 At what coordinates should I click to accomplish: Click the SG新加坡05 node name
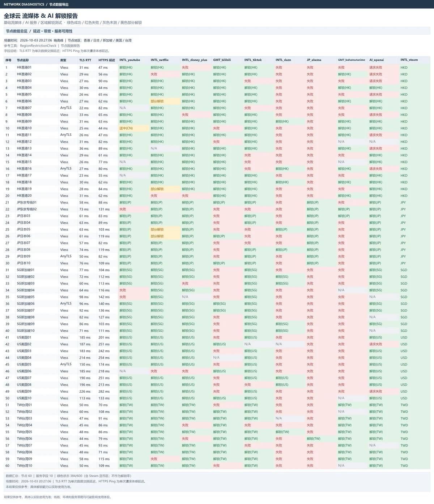26,297
